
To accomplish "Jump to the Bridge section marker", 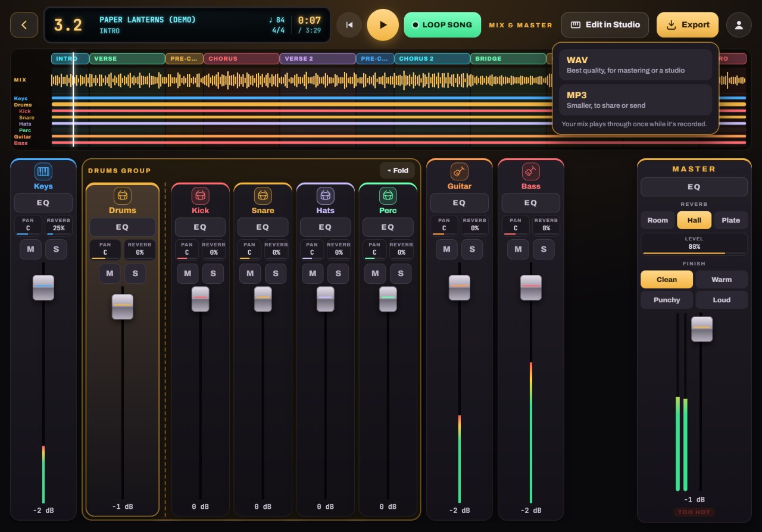I will [x=508, y=58].
